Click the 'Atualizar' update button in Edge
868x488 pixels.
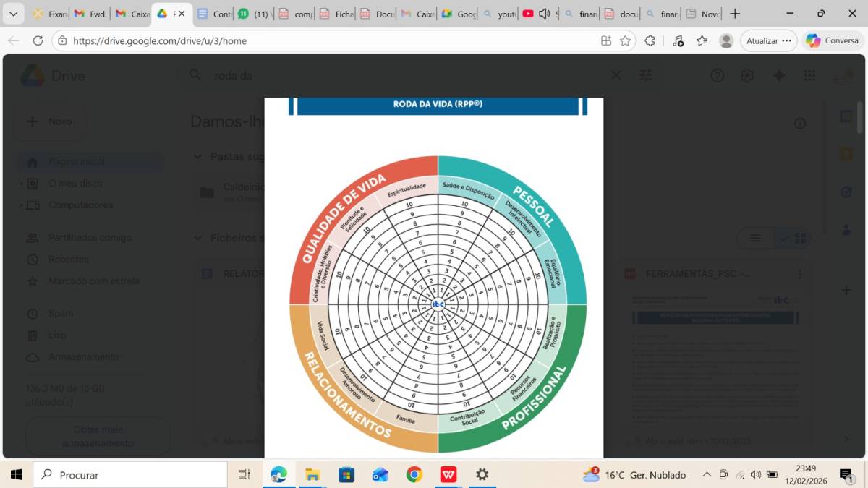769,41
